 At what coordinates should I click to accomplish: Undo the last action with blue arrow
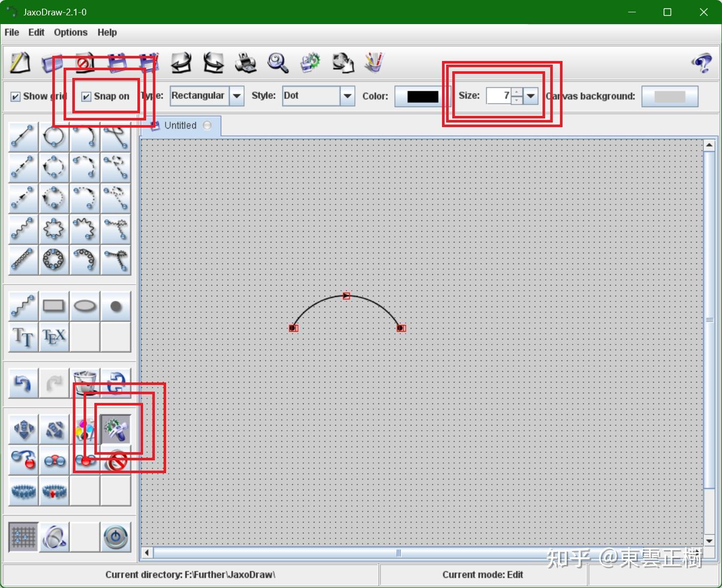pos(23,383)
